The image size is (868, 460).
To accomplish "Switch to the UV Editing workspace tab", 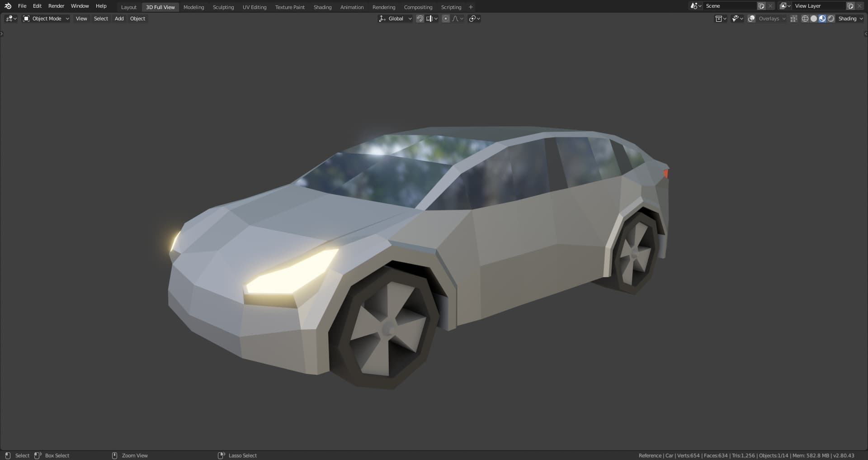I will 255,7.
